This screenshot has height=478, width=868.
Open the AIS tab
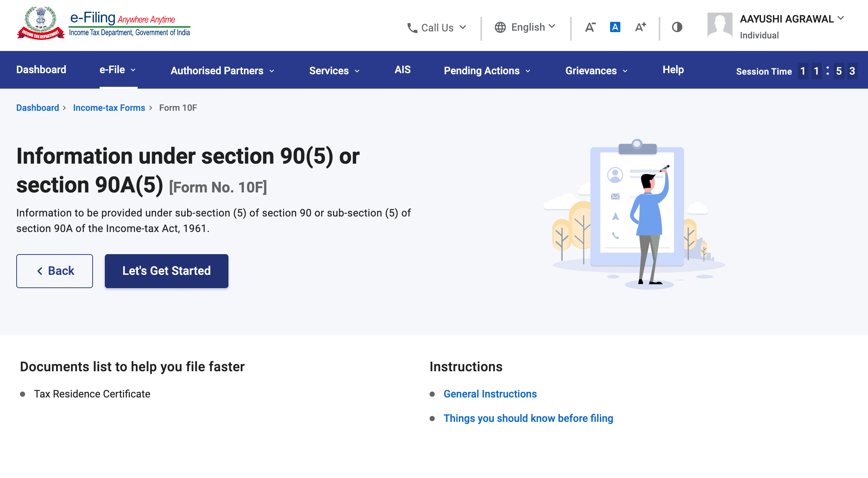coord(402,70)
